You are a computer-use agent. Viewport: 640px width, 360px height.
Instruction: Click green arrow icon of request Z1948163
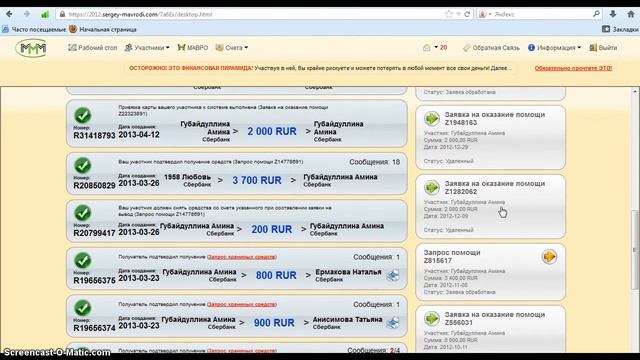432,118
